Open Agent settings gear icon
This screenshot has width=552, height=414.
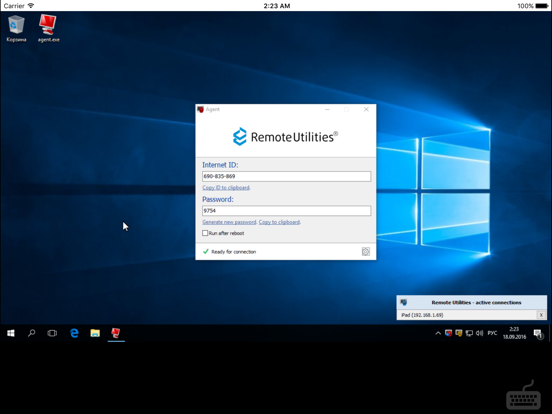pyautogui.click(x=366, y=251)
